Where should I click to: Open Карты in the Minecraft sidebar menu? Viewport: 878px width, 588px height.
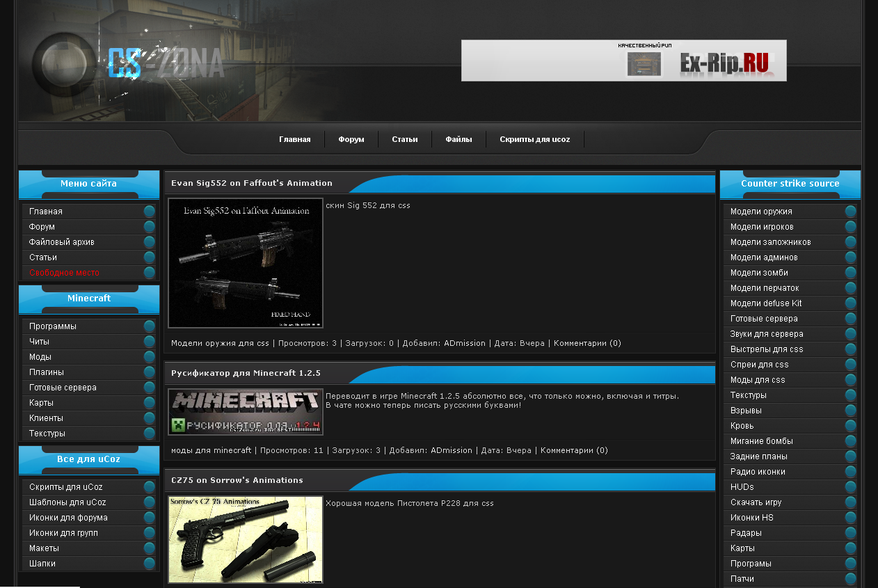41,403
